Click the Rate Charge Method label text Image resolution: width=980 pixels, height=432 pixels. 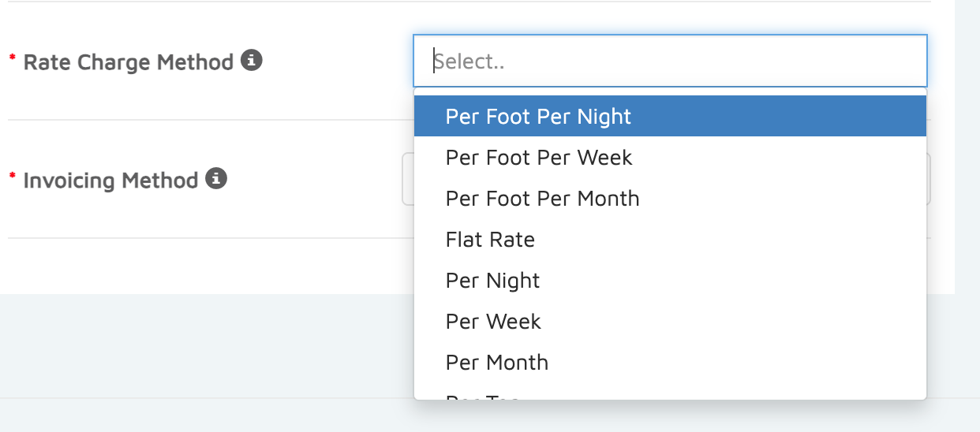coord(128,62)
